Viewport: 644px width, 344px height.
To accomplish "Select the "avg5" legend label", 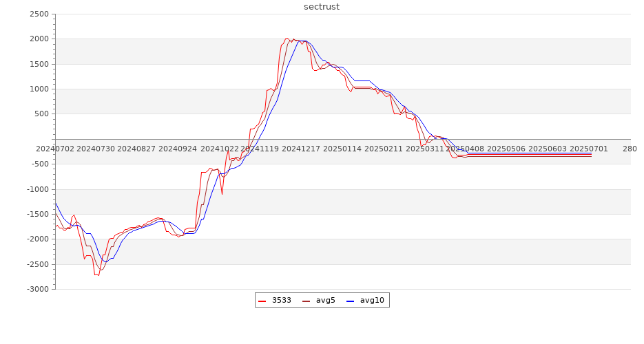I will [325, 301].
